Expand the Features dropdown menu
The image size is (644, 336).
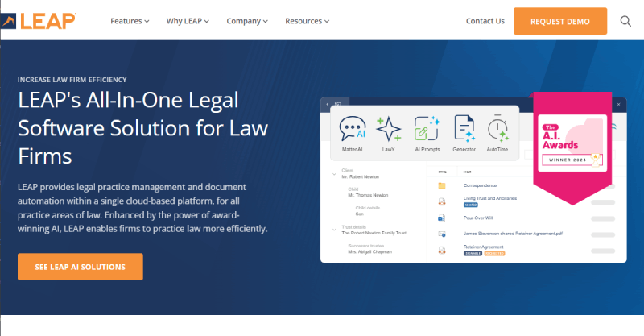tap(130, 21)
